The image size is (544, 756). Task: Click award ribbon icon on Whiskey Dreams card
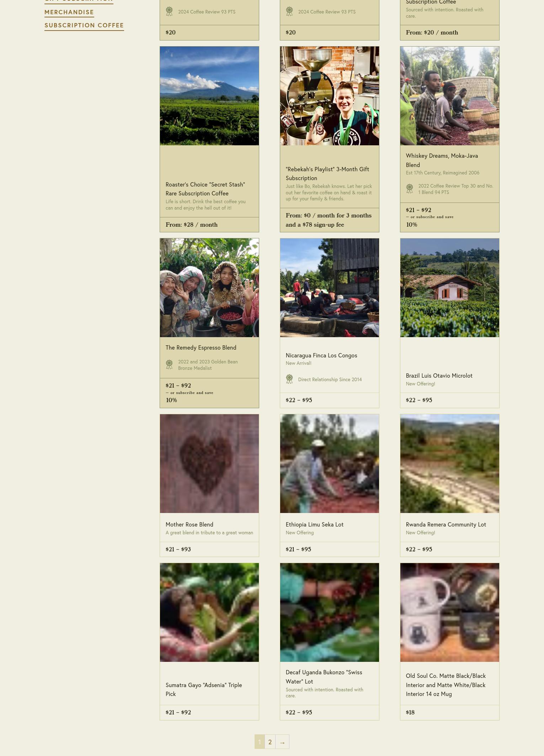coord(410,189)
